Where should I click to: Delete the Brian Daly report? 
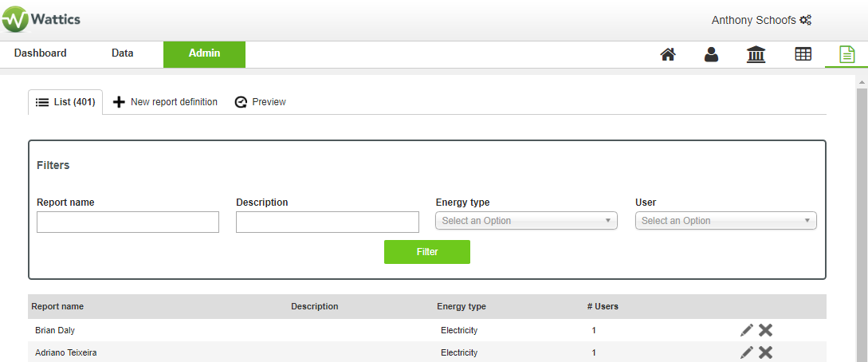(765, 330)
